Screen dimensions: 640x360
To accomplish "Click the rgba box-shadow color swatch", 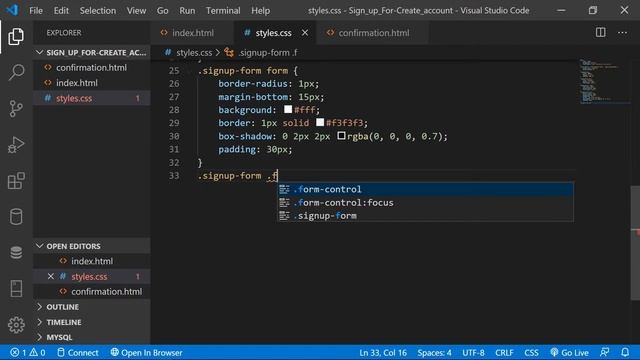I will 341,136.
